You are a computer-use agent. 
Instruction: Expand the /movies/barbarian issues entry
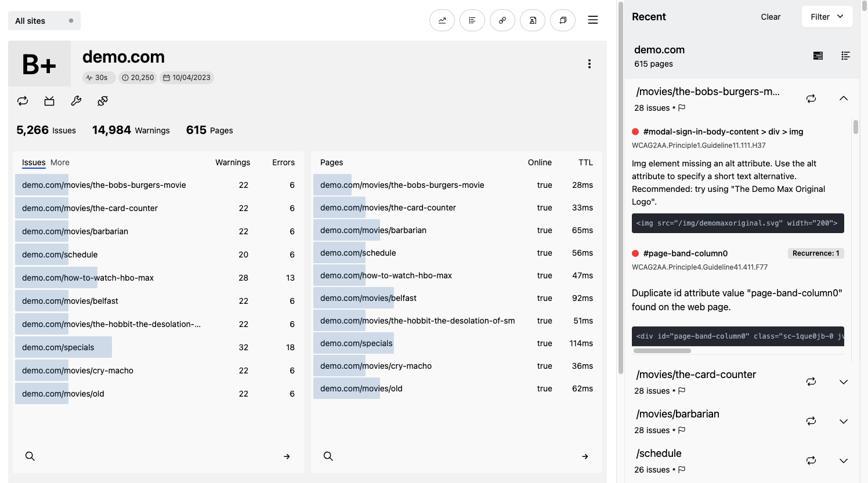(x=843, y=421)
